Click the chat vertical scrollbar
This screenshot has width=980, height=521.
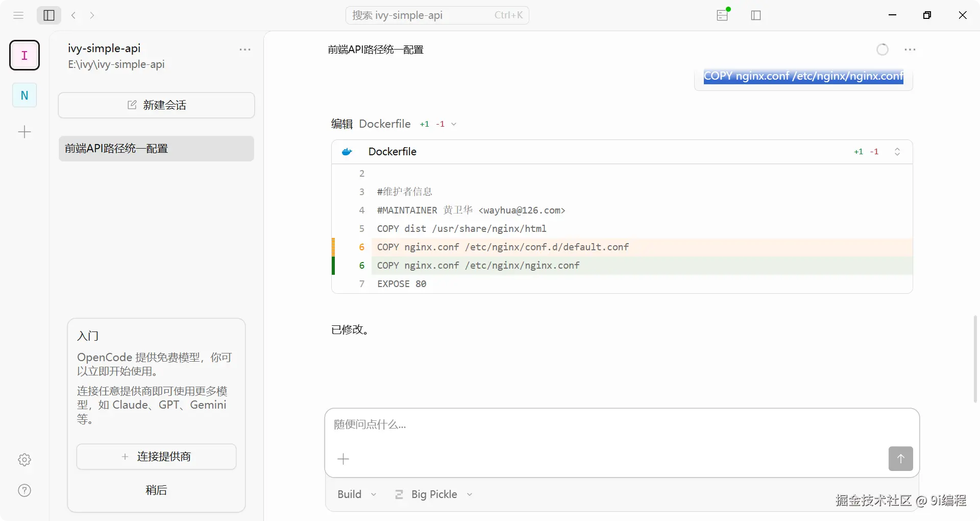point(975,359)
